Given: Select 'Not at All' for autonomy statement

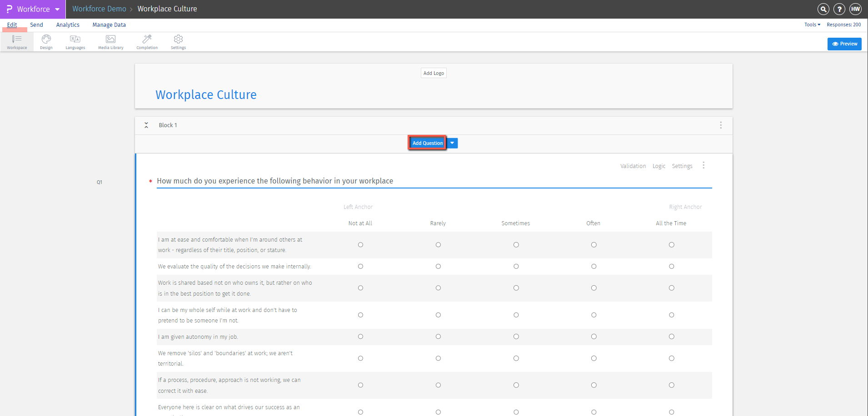Looking at the screenshot, I should click(x=360, y=337).
